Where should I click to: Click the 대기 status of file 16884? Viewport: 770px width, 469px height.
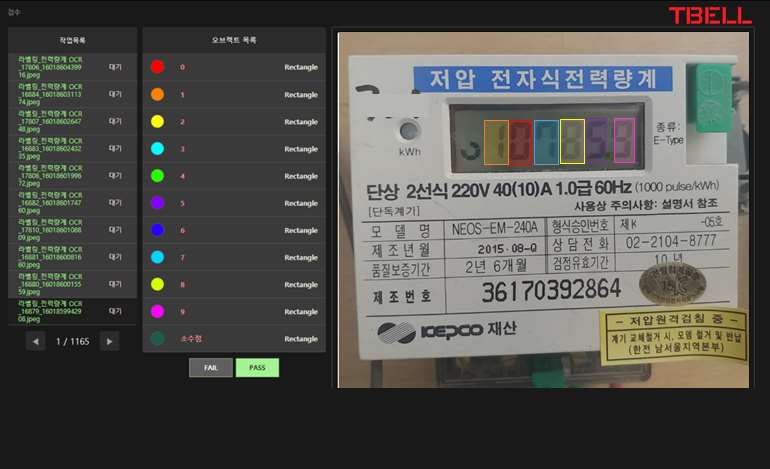coord(115,94)
